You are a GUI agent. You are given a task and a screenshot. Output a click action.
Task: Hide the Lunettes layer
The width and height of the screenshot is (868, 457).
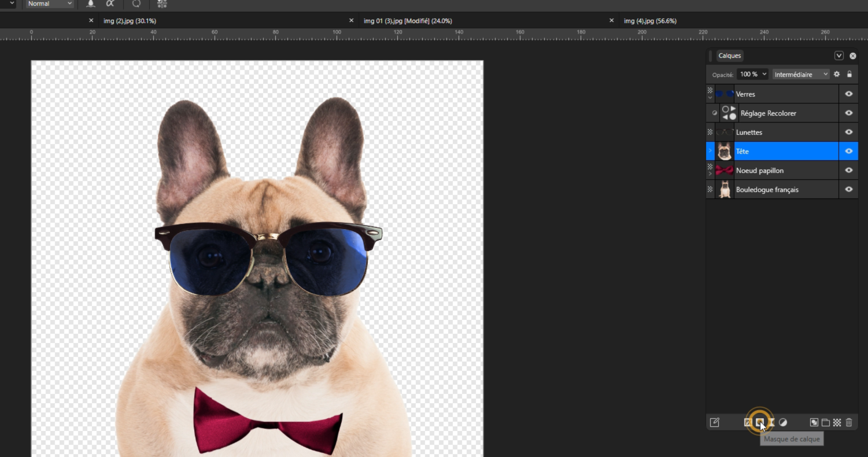[x=848, y=132]
